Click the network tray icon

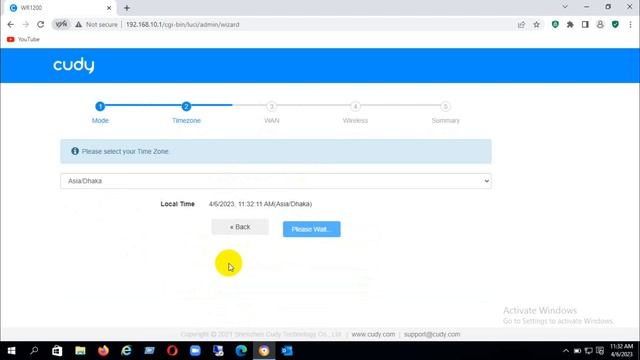(589, 351)
